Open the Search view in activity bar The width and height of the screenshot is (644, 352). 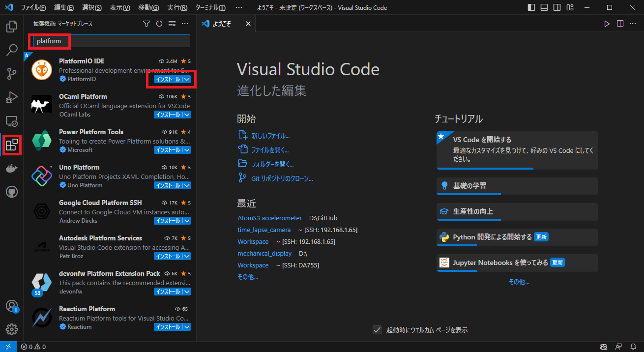12,50
